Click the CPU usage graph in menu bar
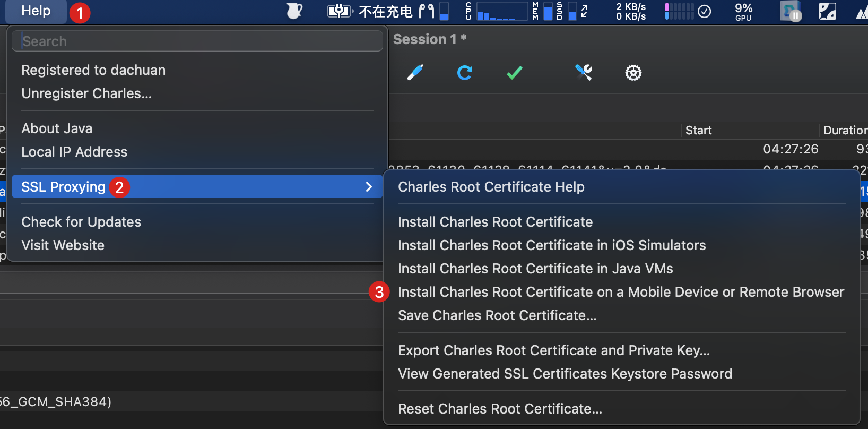Viewport: 868px width, 429px height. point(497,11)
